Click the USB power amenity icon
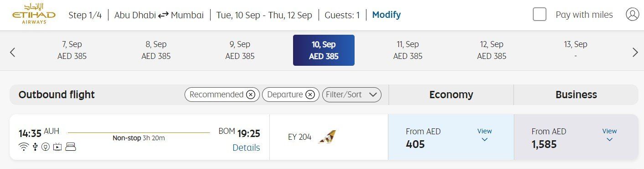Screen dimensions: 644x169 tap(35, 147)
